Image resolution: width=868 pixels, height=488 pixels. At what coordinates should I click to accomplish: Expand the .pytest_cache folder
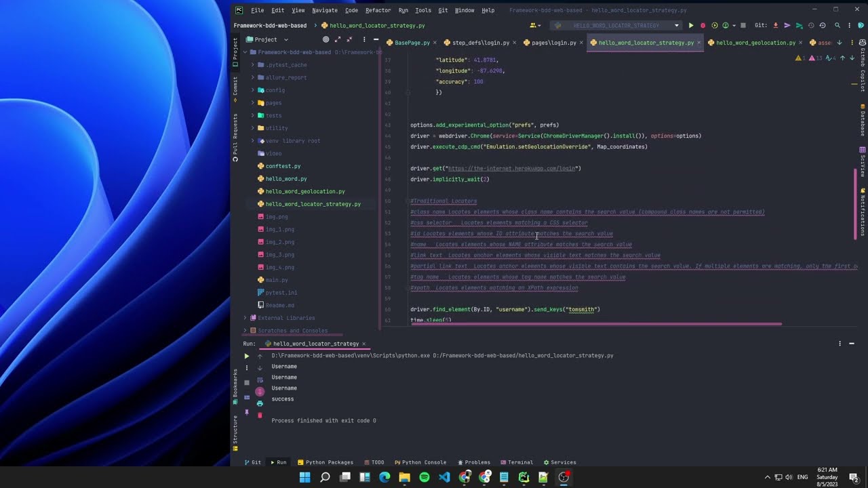pos(253,65)
